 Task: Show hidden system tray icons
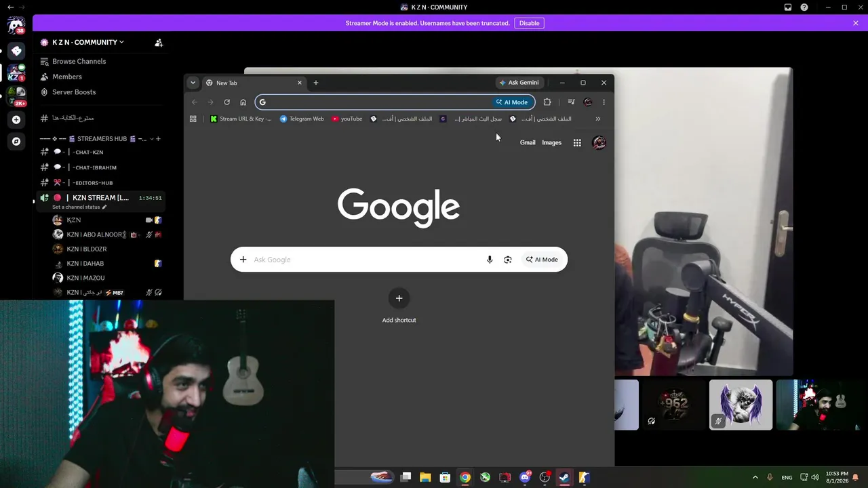pyautogui.click(x=755, y=477)
